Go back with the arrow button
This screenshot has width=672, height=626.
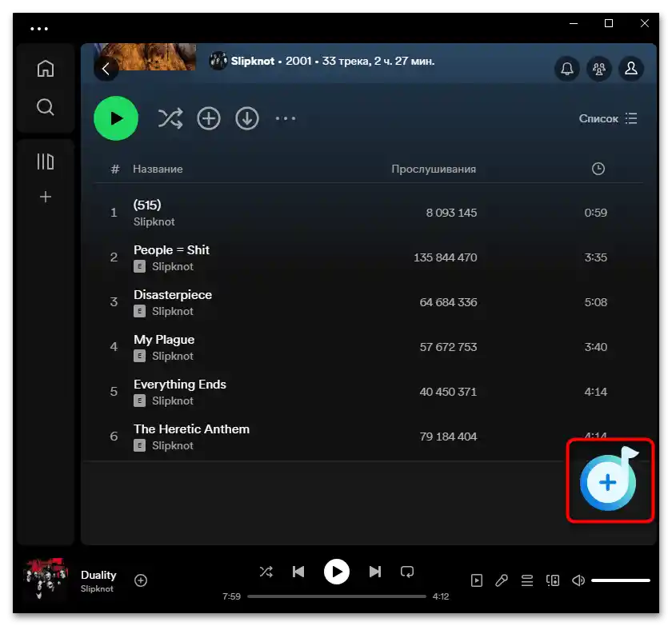click(x=106, y=69)
